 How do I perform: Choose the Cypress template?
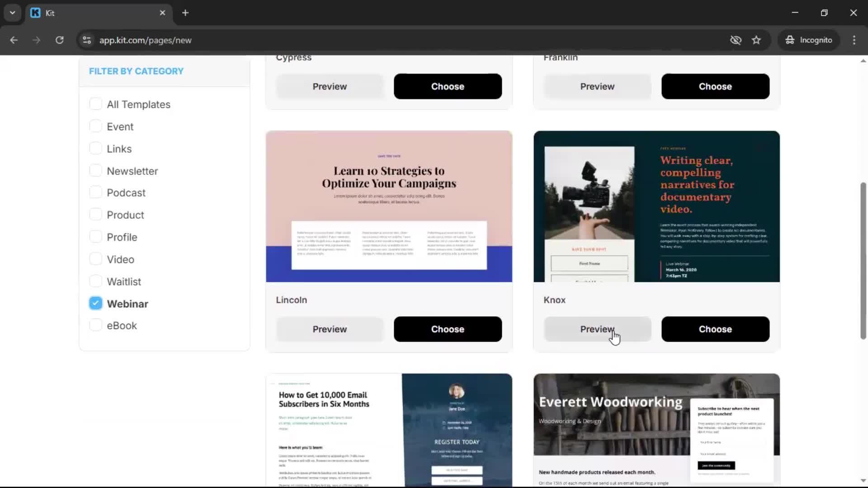447,86
